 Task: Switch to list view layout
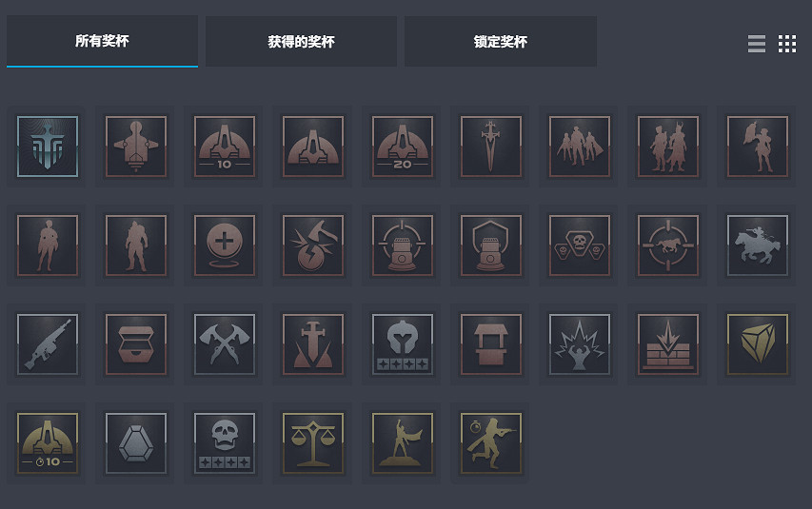point(757,44)
